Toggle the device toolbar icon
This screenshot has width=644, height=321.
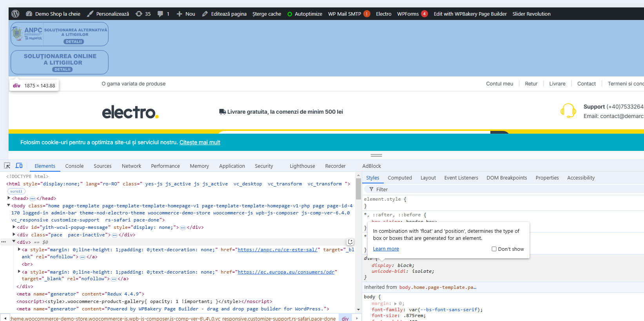pyautogui.click(x=19, y=166)
